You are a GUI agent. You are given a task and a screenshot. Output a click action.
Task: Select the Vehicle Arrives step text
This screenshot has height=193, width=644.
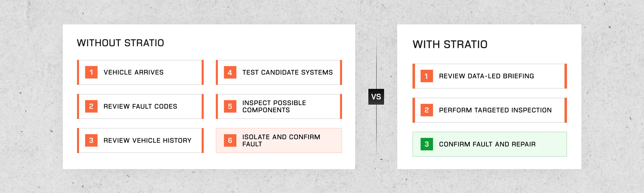(134, 72)
